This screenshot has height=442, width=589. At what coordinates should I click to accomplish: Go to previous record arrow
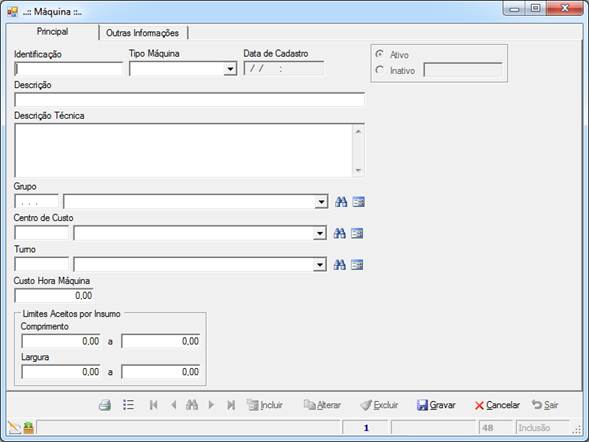(x=173, y=405)
